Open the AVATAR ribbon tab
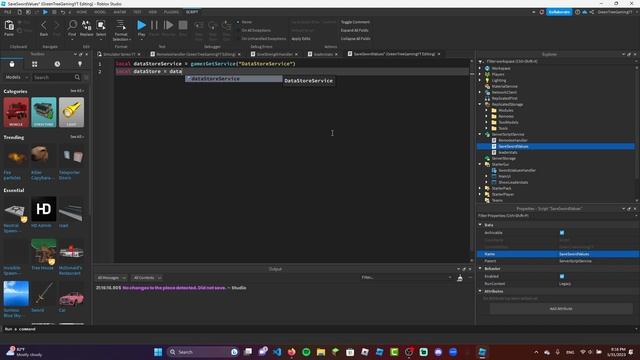The height and width of the screenshot is (360, 640). (x=120, y=12)
